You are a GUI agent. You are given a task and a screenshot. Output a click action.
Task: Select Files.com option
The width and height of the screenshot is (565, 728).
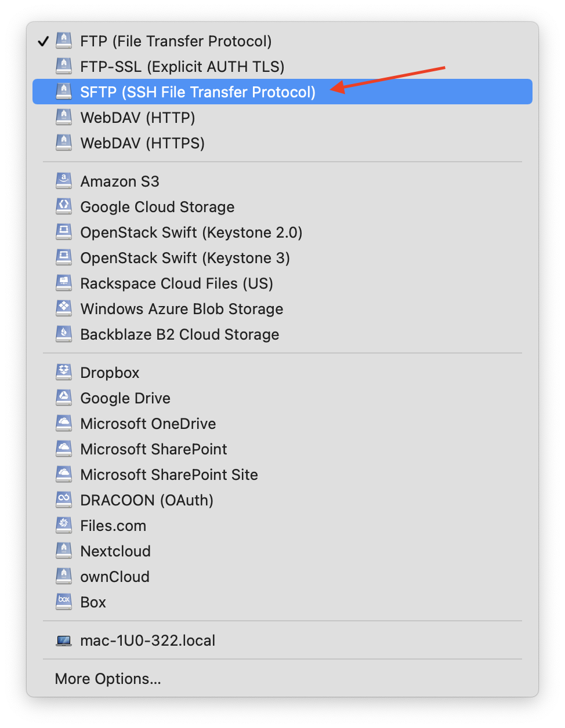(282, 525)
